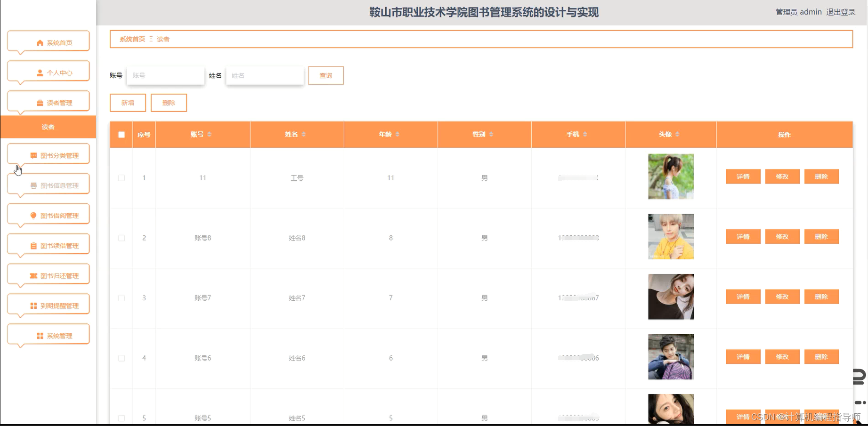Collapse the 读者管理 menu
Image resolution: width=868 pixels, height=426 pixels.
click(49, 103)
